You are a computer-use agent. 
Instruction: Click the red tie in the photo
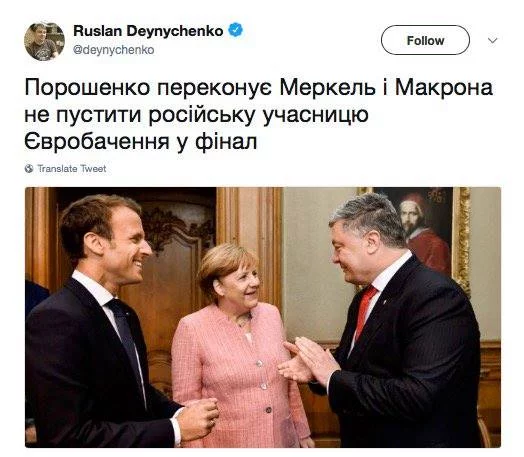click(366, 312)
